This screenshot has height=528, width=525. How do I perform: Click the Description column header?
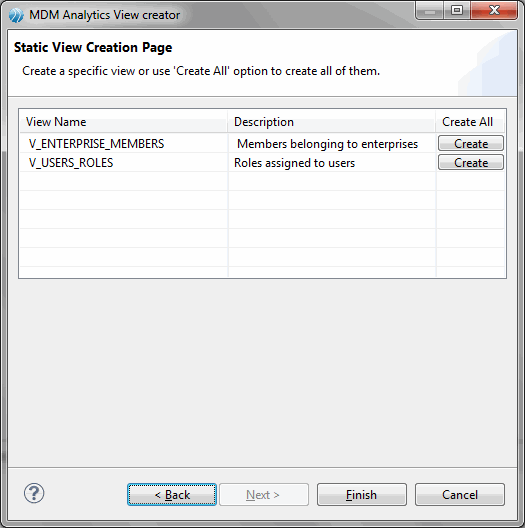(x=332, y=122)
